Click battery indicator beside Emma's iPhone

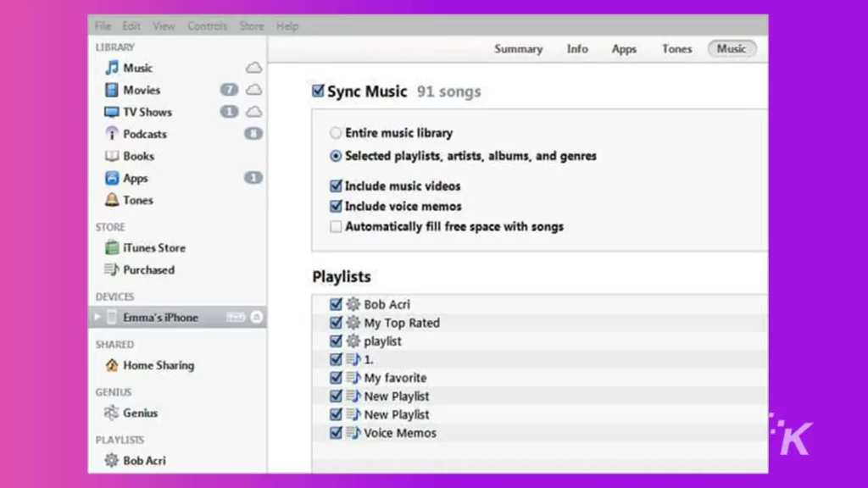click(236, 317)
